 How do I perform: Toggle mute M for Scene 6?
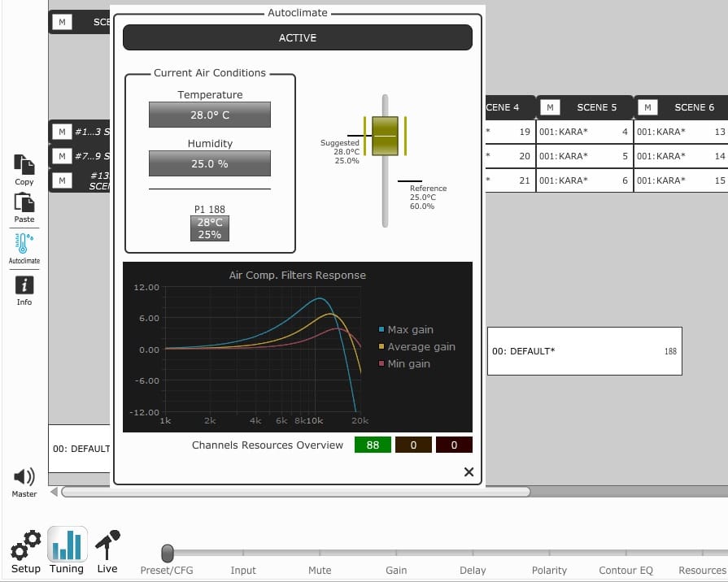coord(648,107)
